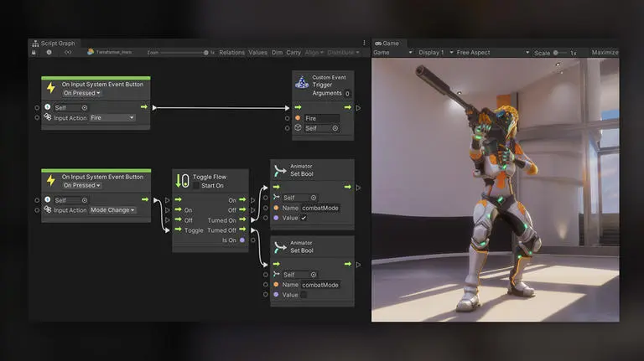Click the combatMode name field in lower Set Bool

pyautogui.click(x=320, y=285)
